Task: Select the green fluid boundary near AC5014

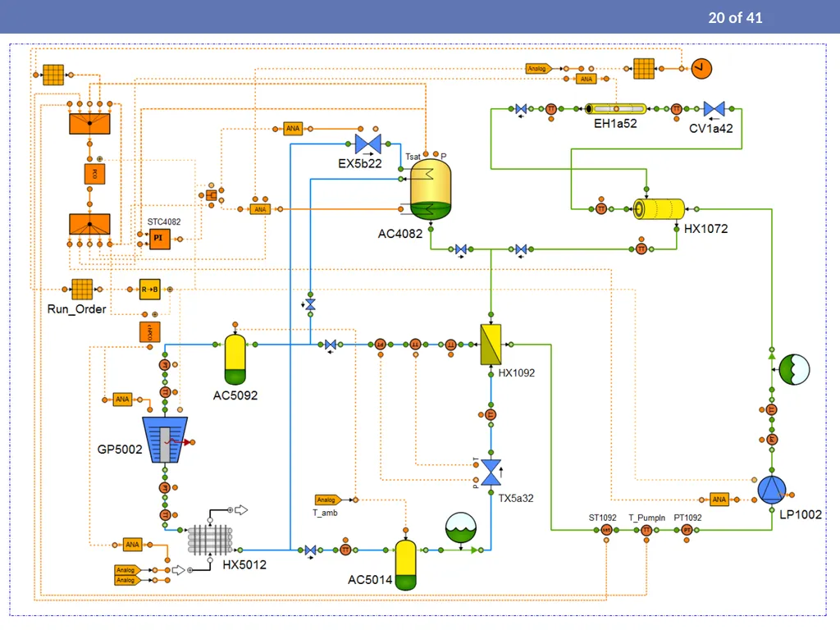Action: pos(461,527)
